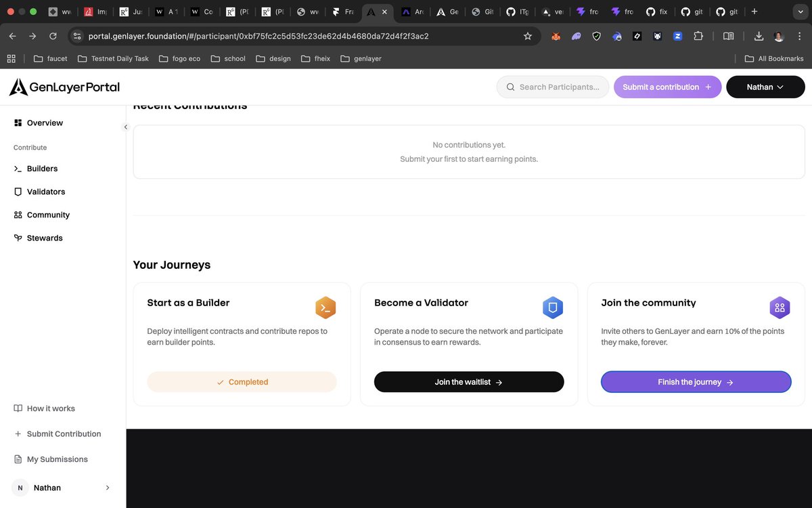This screenshot has height=508, width=812.
Task: Open the blue Z extension icon
Action: point(678,36)
